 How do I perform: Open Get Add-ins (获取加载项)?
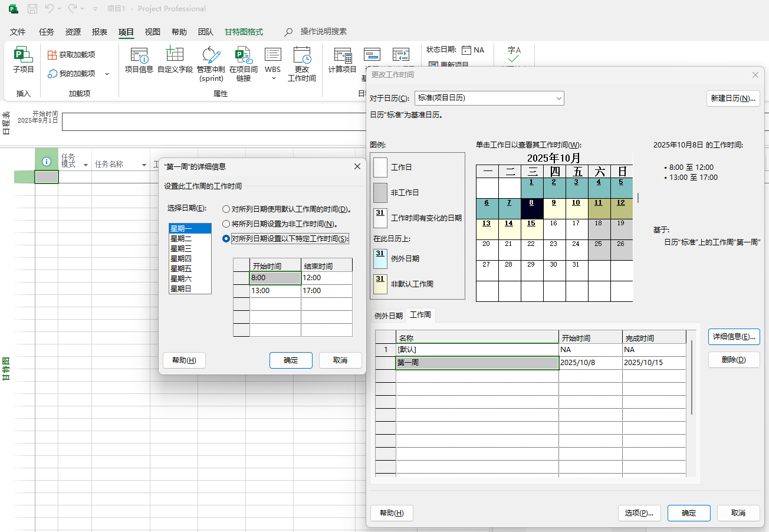71,55
